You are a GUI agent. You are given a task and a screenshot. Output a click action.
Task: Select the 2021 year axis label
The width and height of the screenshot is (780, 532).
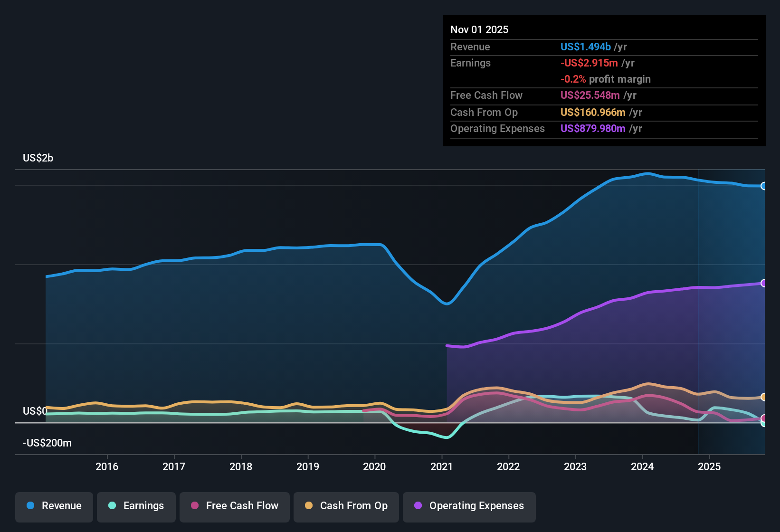[x=442, y=466]
